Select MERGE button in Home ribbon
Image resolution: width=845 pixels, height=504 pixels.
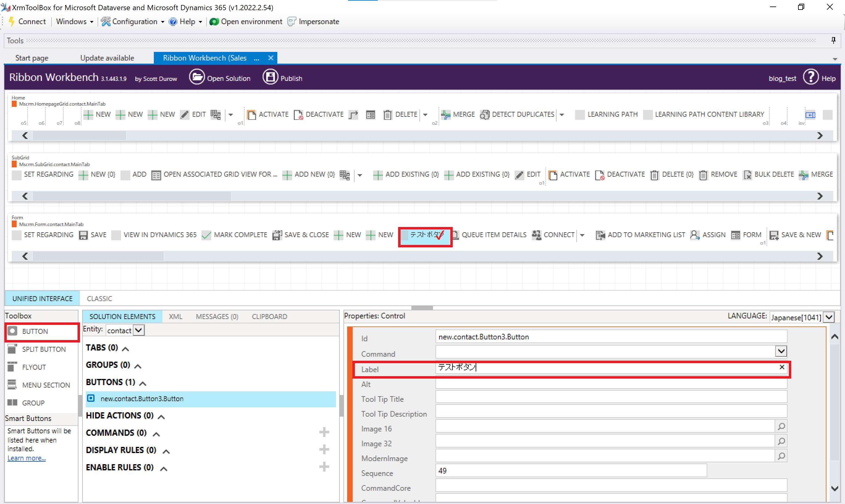tap(458, 115)
